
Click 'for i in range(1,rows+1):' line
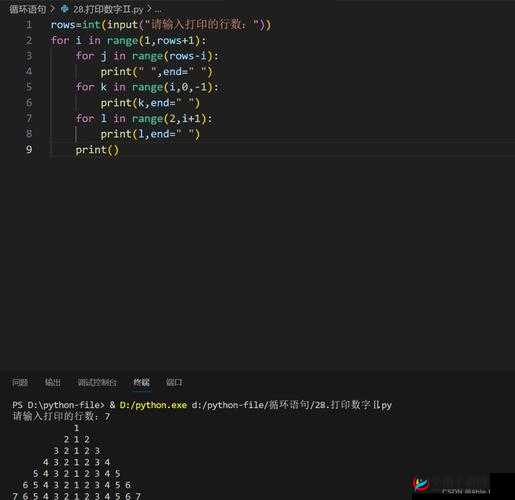(x=129, y=41)
